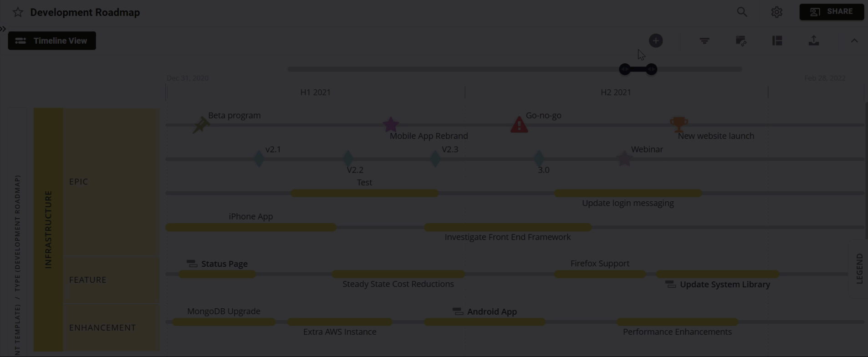Open the Status Page item
868x357 pixels.
pos(224,264)
